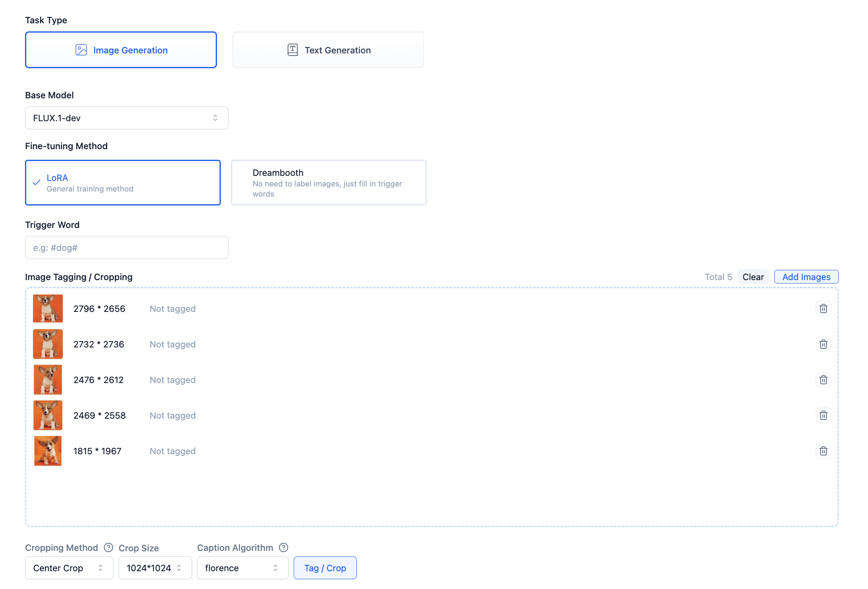Choose LoRA fine-tuning method
The height and width of the screenshot is (589, 868).
click(x=123, y=183)
